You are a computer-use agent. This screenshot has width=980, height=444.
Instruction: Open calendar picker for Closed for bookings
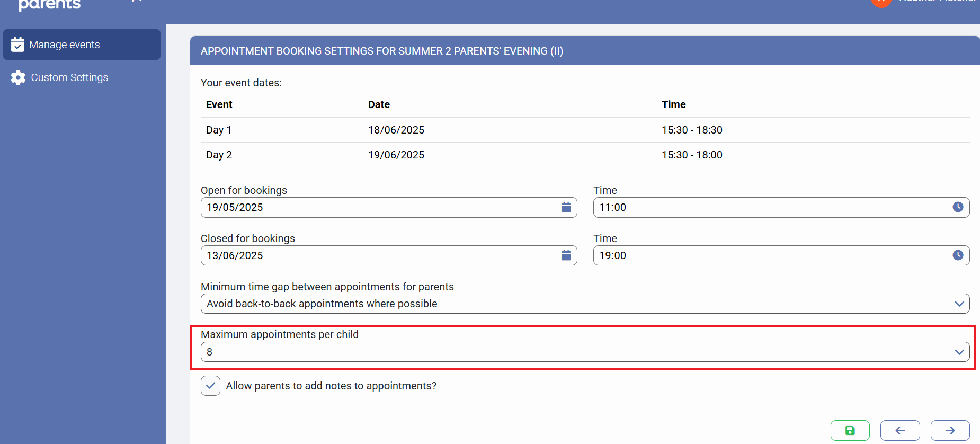pyautogui.click(x=566, y=255)
